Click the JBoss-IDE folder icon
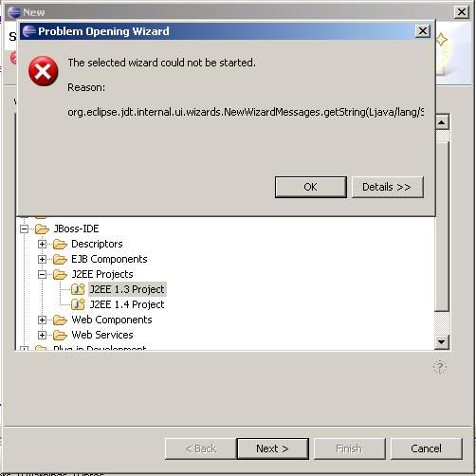Viewport: 476px width, 476px height. (x=42, y=229)
